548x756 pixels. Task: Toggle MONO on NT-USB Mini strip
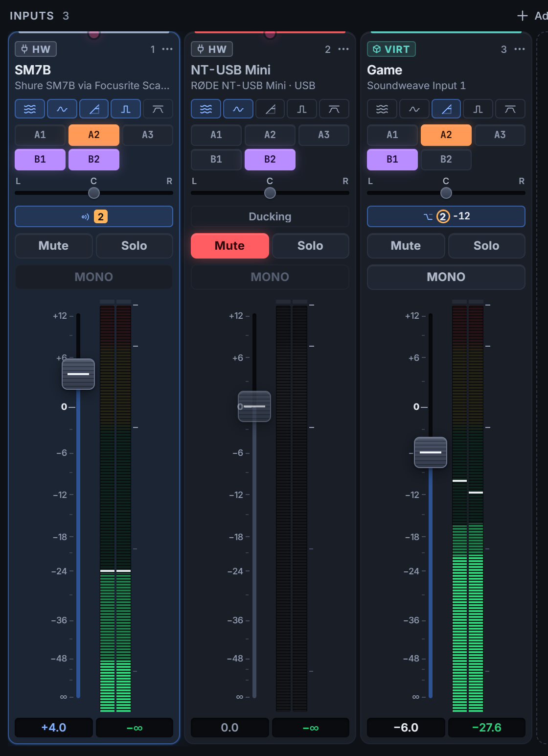pos(270,277)
